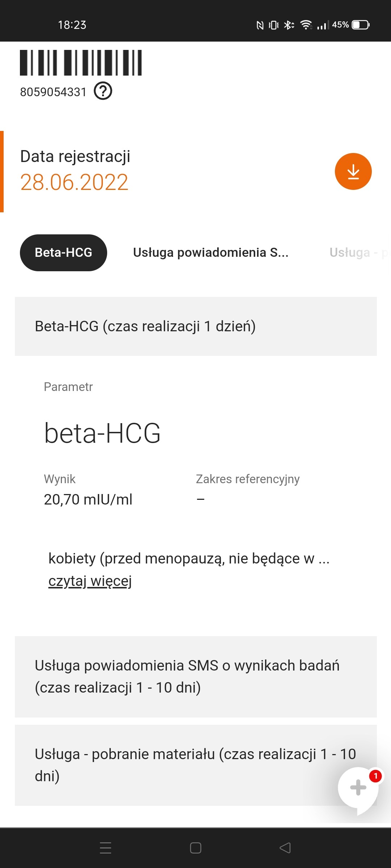The height and width of the screenshot is (868, 391).
Task: Tap the Android home navigation button
Action: pyautogui.click(x=195, y=848)
